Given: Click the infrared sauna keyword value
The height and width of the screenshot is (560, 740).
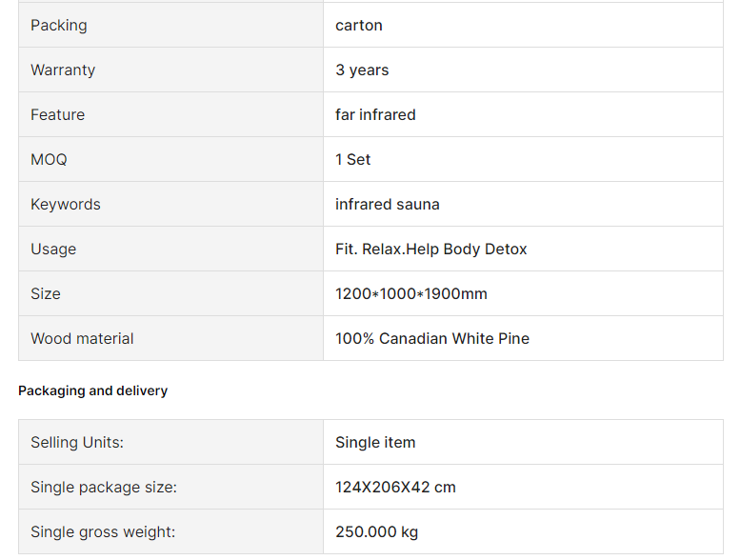Looking at the screenshot, I should (388, 204).
